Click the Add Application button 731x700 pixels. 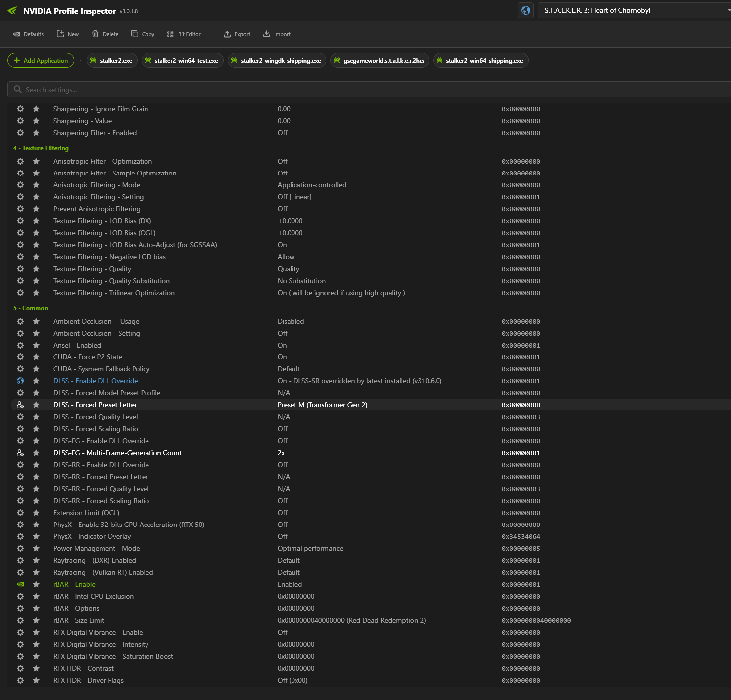[41, 60]
